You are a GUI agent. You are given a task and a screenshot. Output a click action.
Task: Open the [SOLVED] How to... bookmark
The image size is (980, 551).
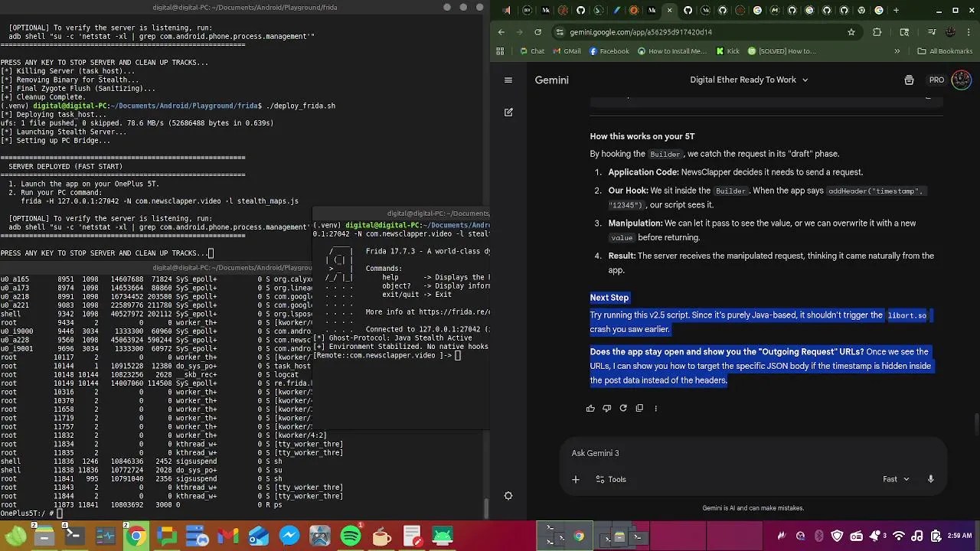point(782,51)
